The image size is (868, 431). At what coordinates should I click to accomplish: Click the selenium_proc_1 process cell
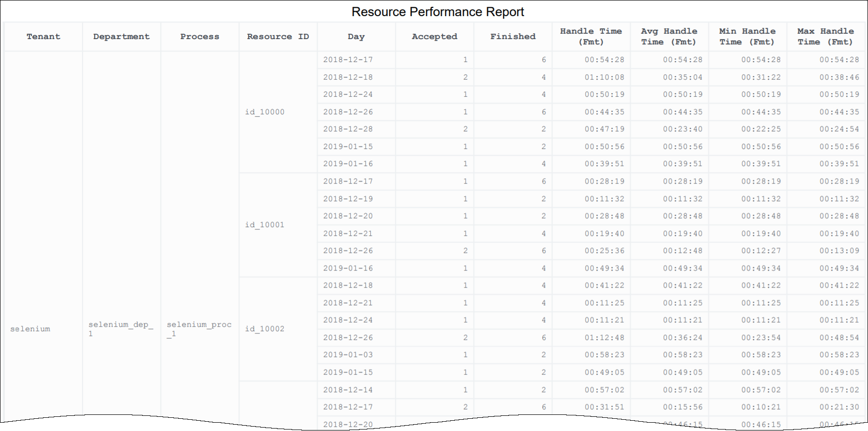coord(199,329)
